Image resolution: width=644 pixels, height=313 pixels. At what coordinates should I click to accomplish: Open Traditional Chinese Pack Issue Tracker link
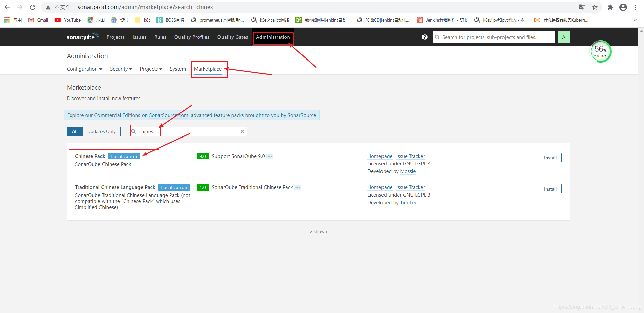[410, 187]
